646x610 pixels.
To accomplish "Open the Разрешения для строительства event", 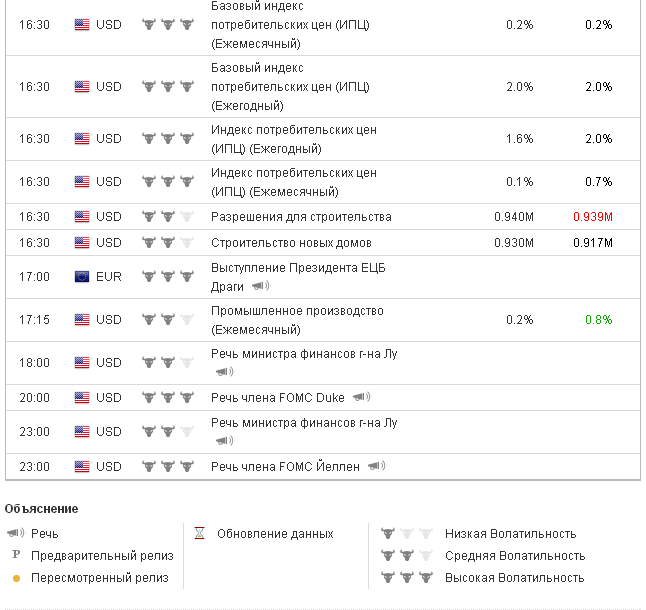I will [x=301, y=216].
